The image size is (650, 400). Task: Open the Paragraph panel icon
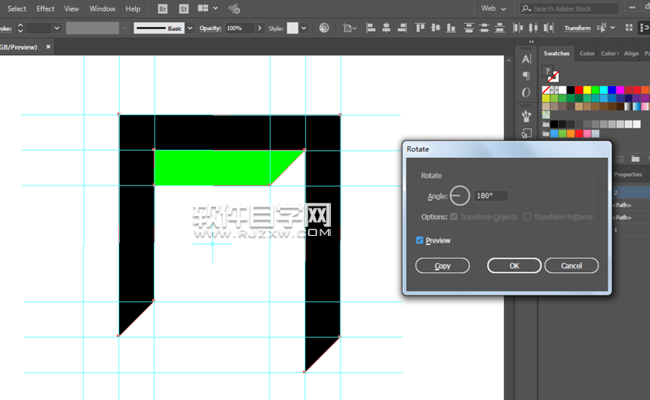click(526, 75)
